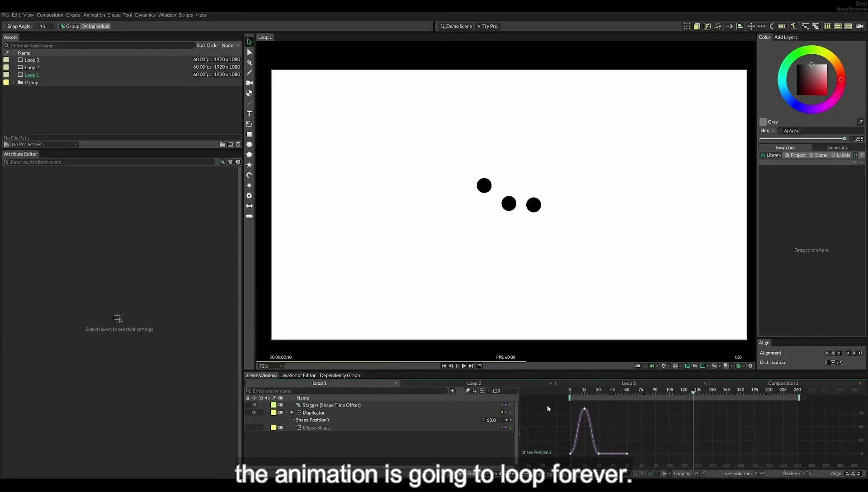
Task: Pause the animation playback
Action: 457,366
